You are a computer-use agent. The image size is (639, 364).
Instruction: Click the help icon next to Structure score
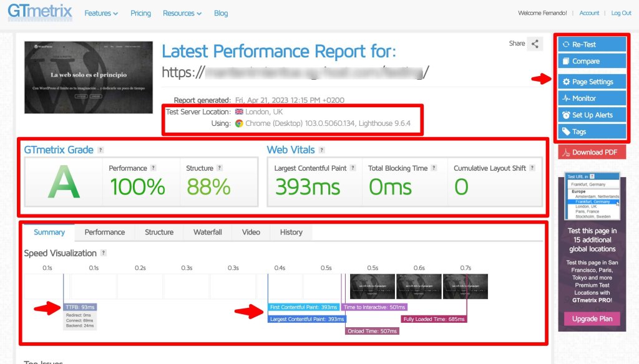(x=220, y=168)
